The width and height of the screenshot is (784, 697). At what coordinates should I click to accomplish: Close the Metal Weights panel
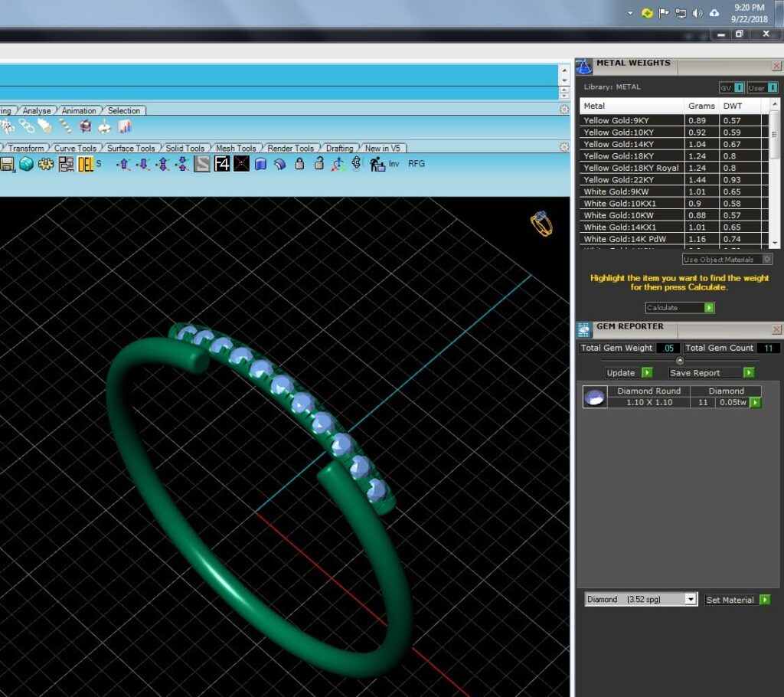776,66
